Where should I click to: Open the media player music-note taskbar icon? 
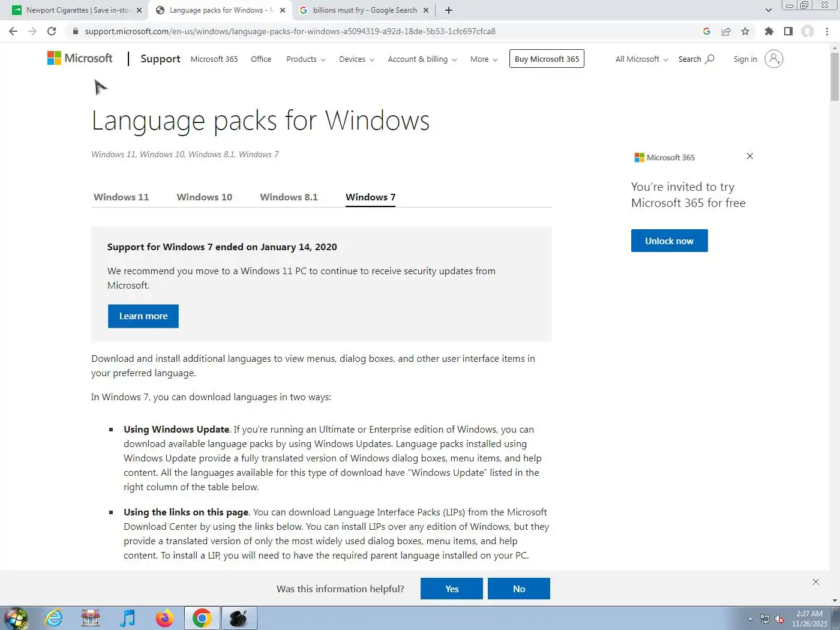tap(127, 618)
